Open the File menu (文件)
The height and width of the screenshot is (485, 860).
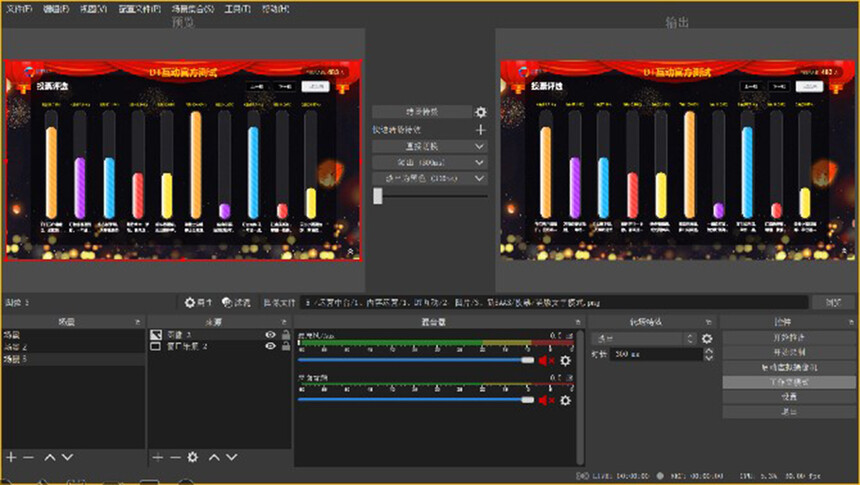[19, 9]
